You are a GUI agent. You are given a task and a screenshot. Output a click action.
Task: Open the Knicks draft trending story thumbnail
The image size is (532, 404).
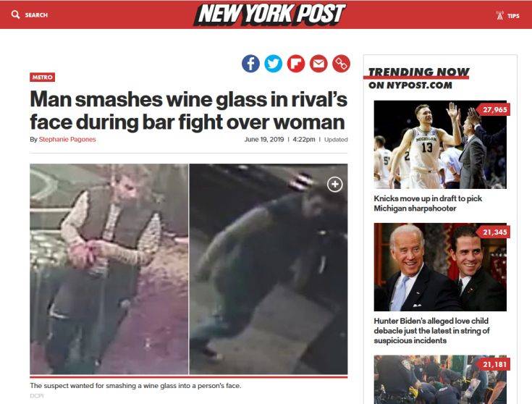(x=440, y=145)
